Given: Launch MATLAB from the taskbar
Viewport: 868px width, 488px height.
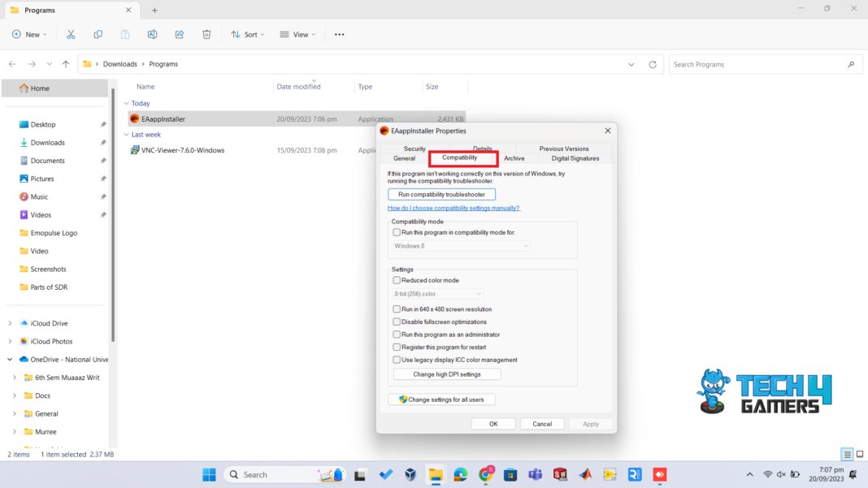Looking at the screenshot, I should pos(586,474).
